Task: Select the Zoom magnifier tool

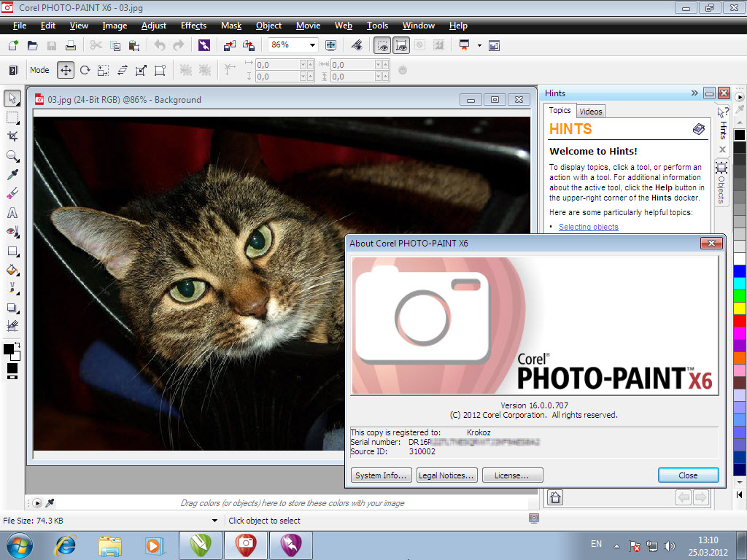Action: click(x=12, y=156)
